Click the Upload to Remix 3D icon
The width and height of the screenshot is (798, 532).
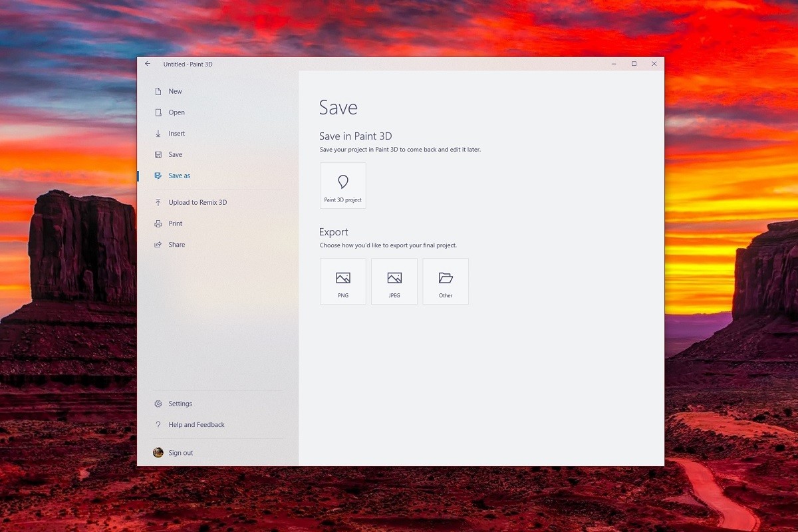point(158,202)
